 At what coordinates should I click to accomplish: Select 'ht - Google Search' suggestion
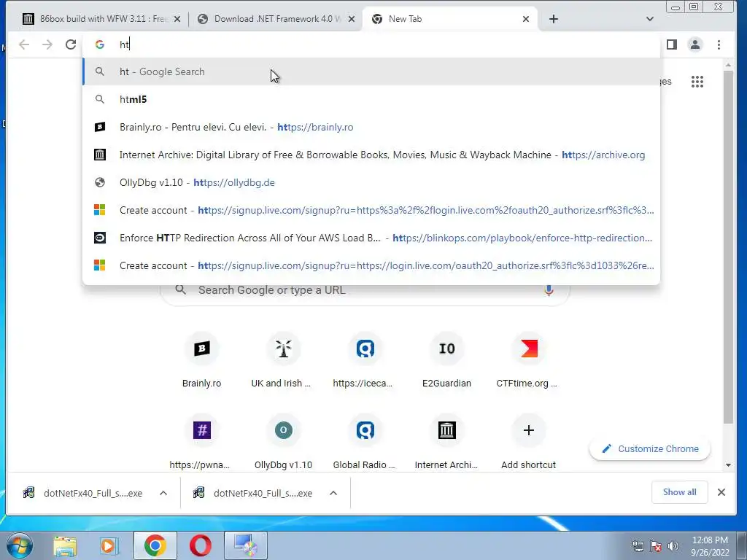371,72
